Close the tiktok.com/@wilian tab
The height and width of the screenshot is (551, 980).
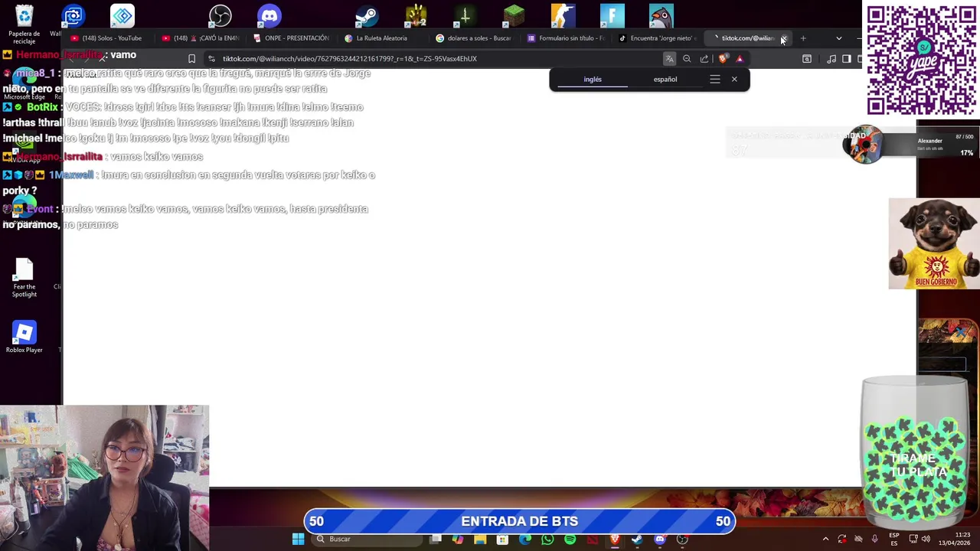(x=783, y=38)
